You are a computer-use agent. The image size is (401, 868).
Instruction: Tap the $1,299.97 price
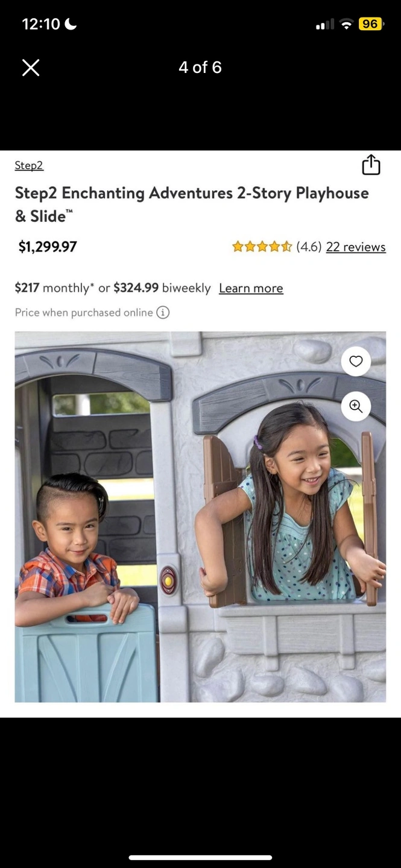click(48, 247)
